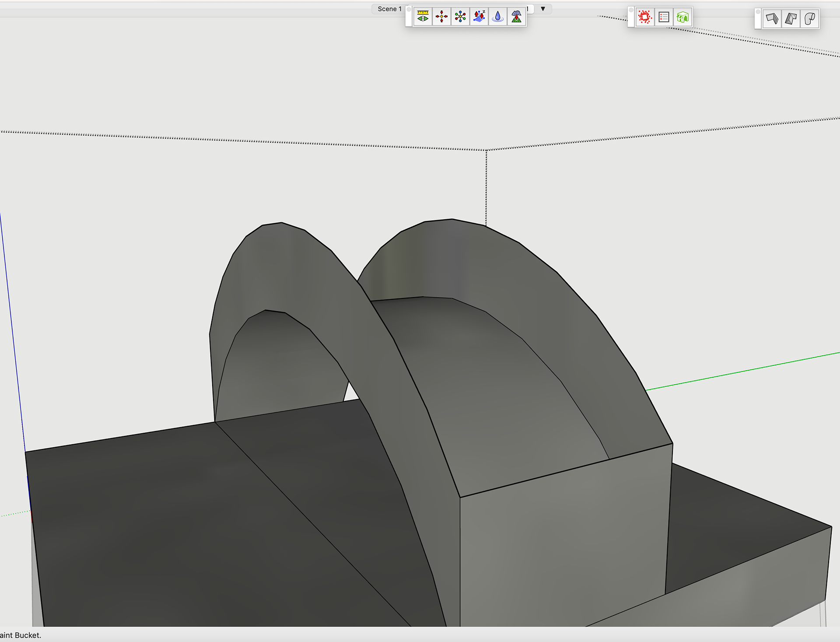Close the pipe-shapes floating toolbar

click(758, 12)
